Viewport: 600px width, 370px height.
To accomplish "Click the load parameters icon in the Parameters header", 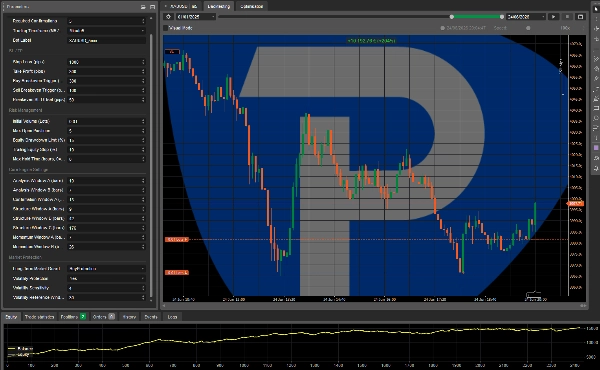I will pyautogui.click(x=143, y=7).
